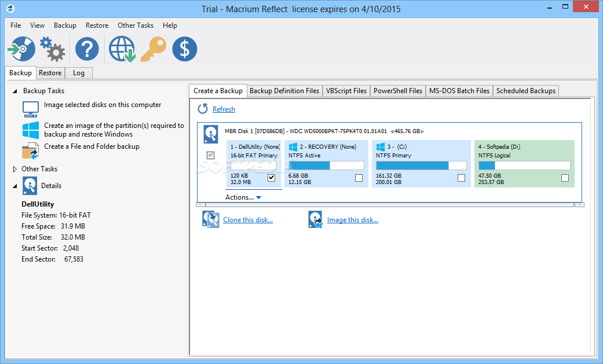Click the Image this disk... link

(x=353, y=220)
